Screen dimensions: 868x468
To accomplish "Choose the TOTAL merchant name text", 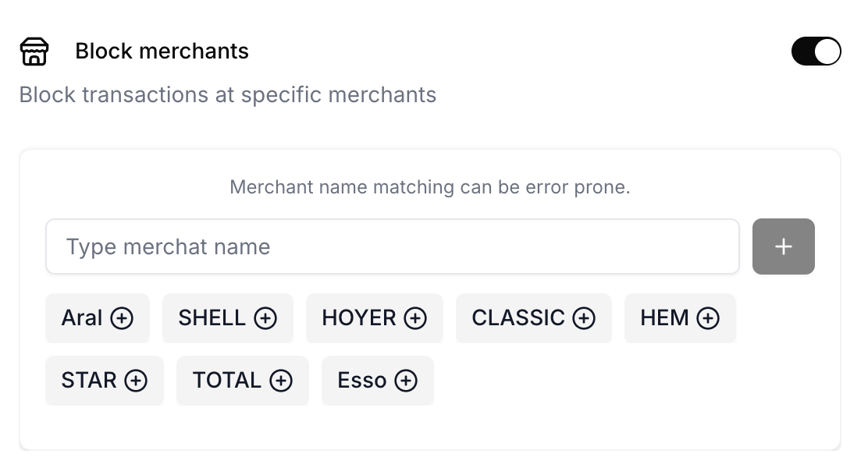I will click(x=227, y=381).
